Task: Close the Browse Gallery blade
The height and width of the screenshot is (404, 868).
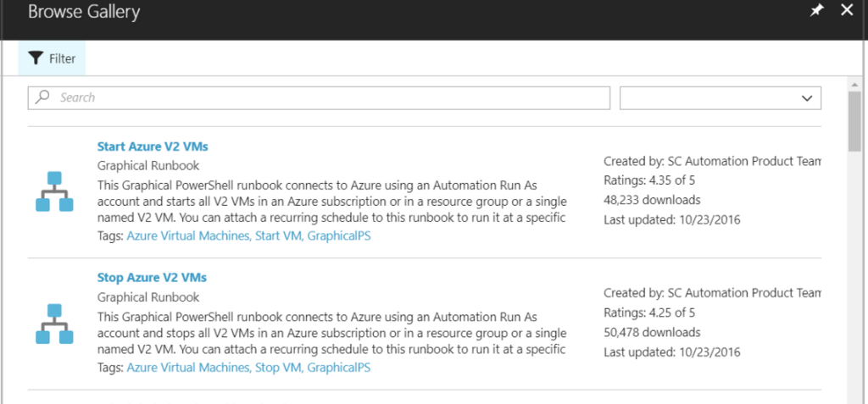Action: (x=846, y=11)
